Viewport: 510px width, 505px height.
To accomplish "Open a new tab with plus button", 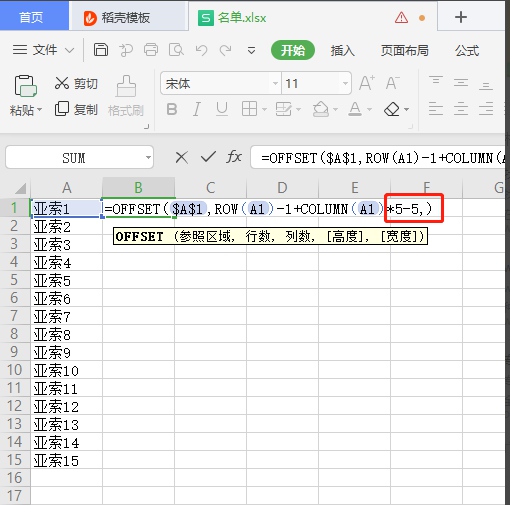I will pos(461,17).
